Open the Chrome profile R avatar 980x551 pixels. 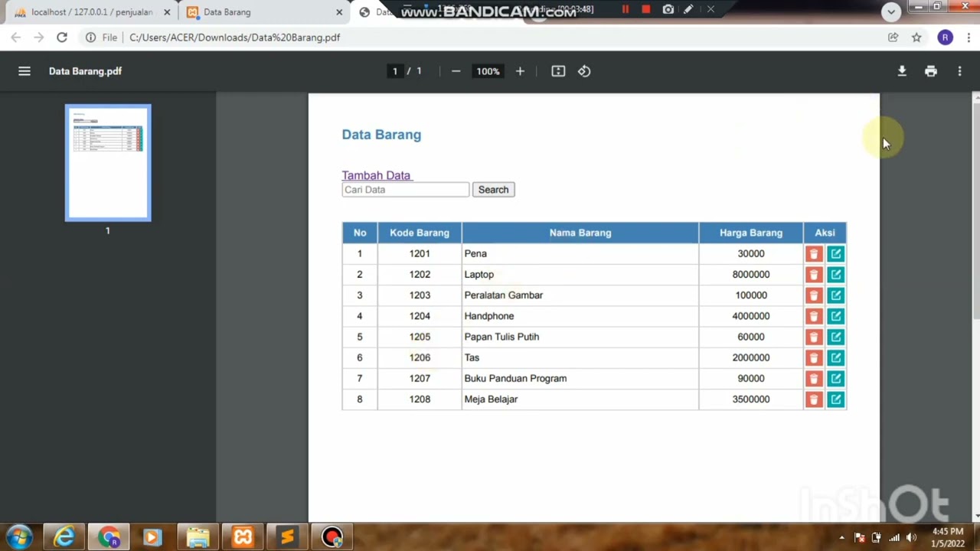946,37
